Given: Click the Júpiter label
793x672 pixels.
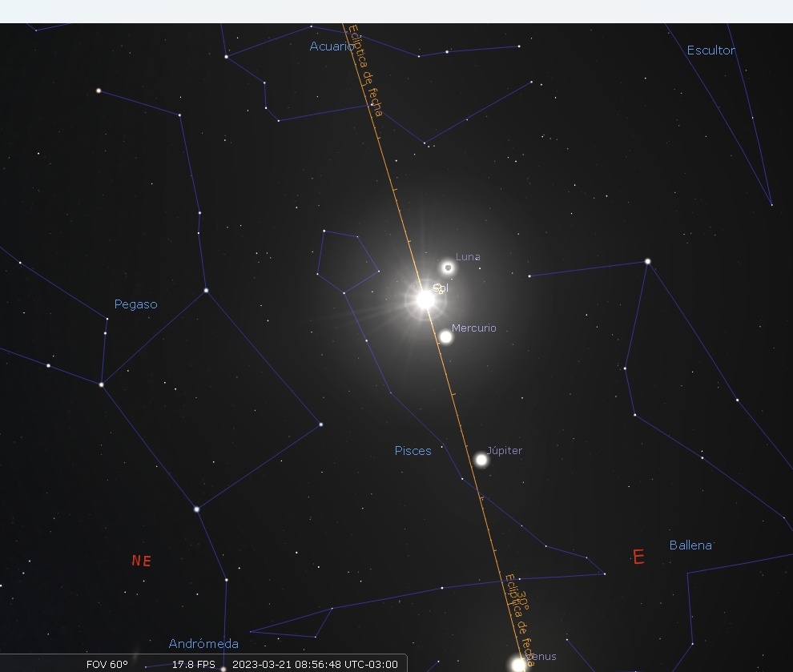Looking at the screenshot, I should (x=505, y=450).
